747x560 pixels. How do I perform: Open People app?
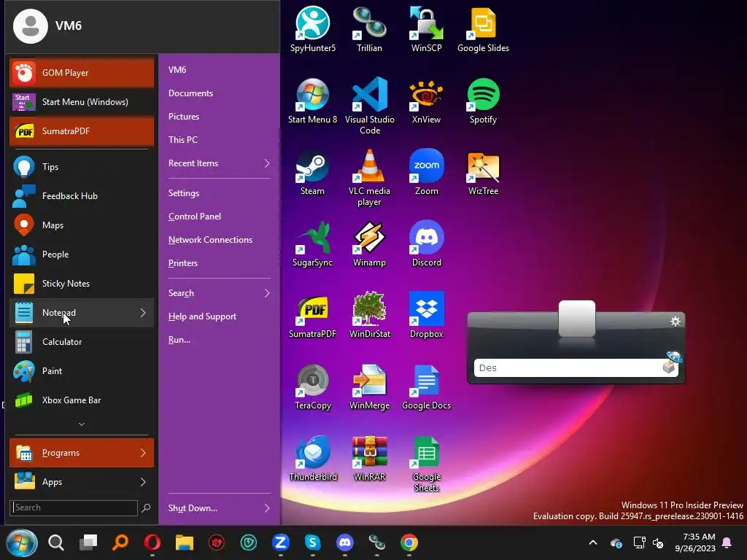82,254
